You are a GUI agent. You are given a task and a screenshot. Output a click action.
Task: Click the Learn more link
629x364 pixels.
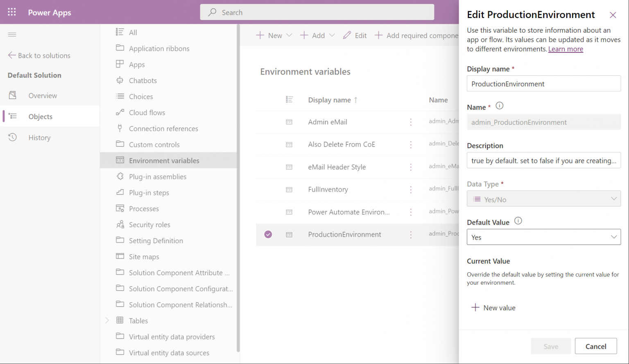coord(566,49)
